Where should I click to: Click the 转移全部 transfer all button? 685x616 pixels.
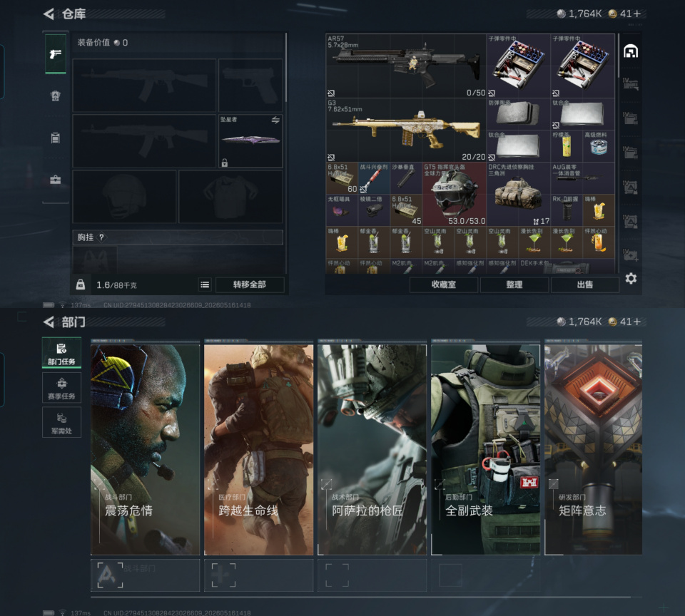click(x=250, y=284)
